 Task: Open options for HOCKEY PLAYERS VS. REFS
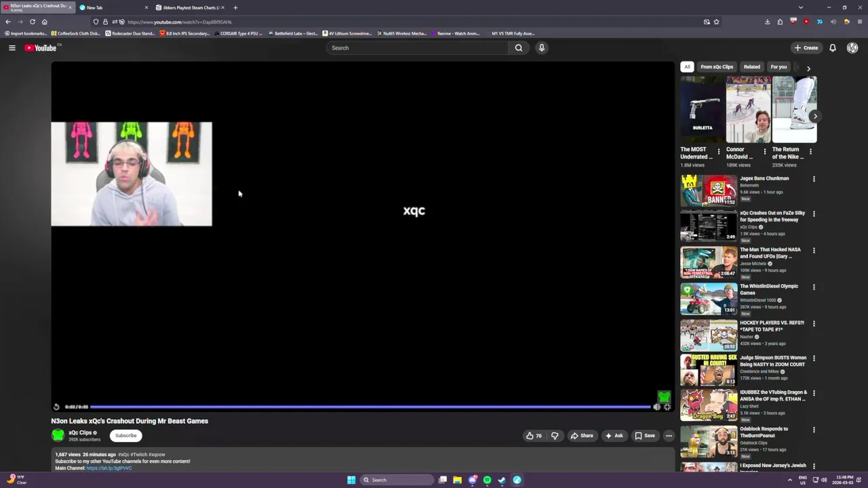click(x=814, y=323)
